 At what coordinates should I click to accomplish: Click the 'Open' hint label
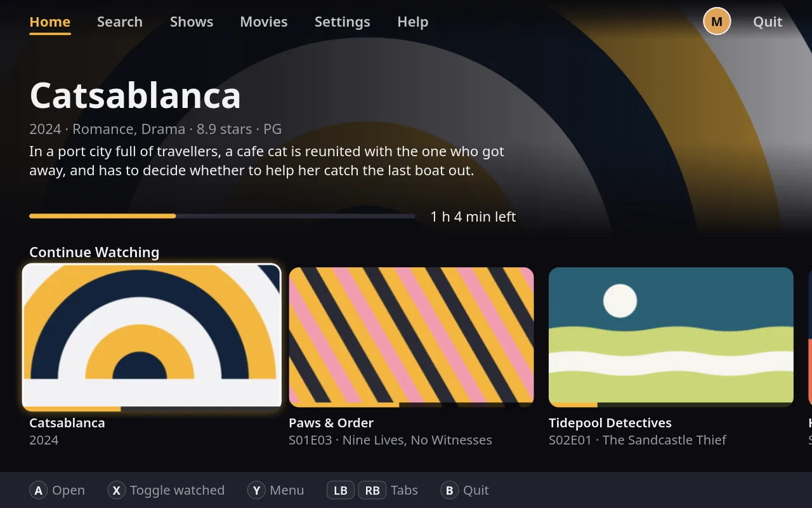[69, 490]
